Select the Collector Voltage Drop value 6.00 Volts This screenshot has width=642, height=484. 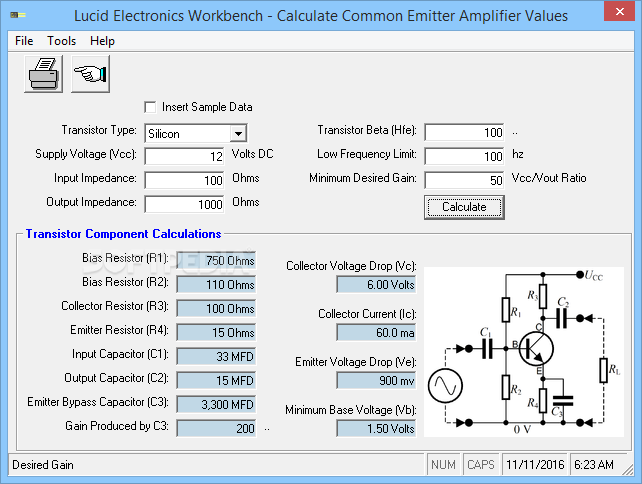(376, 285)
